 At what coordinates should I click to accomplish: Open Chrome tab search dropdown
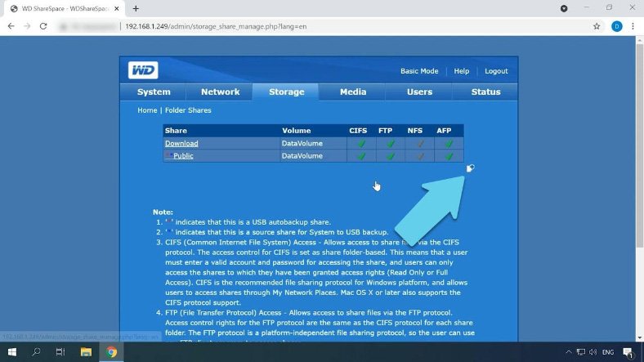[564, 8]
